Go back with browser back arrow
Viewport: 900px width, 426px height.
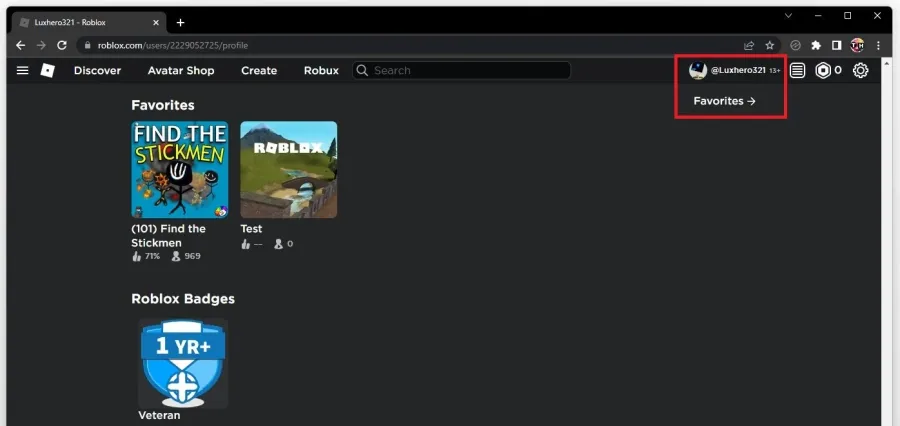(21, 45)
